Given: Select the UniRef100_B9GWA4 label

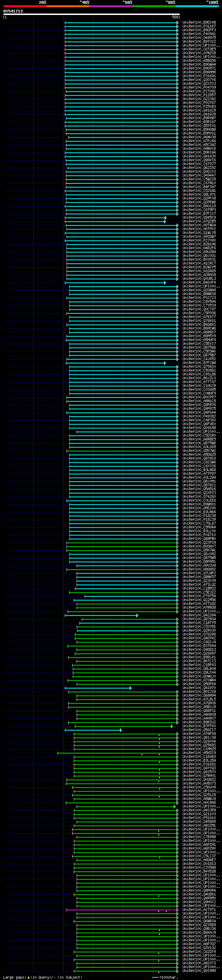Looking at the screenshot, I should [x=199, y=64].
